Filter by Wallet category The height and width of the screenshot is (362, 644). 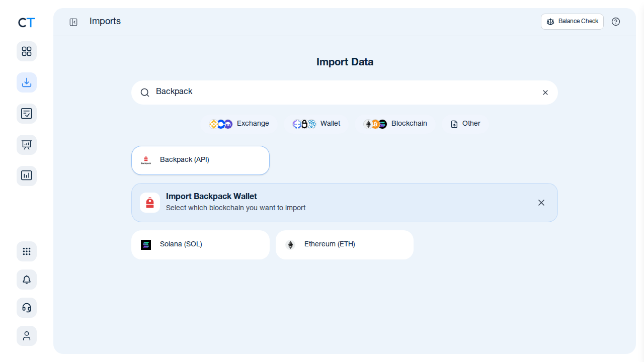[317, 124]
